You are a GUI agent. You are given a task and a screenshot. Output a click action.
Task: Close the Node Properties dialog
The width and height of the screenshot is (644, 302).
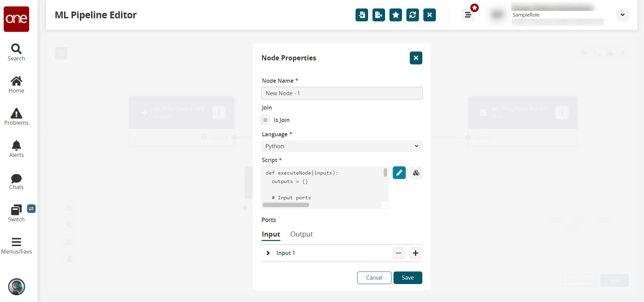tap(416, 58)
